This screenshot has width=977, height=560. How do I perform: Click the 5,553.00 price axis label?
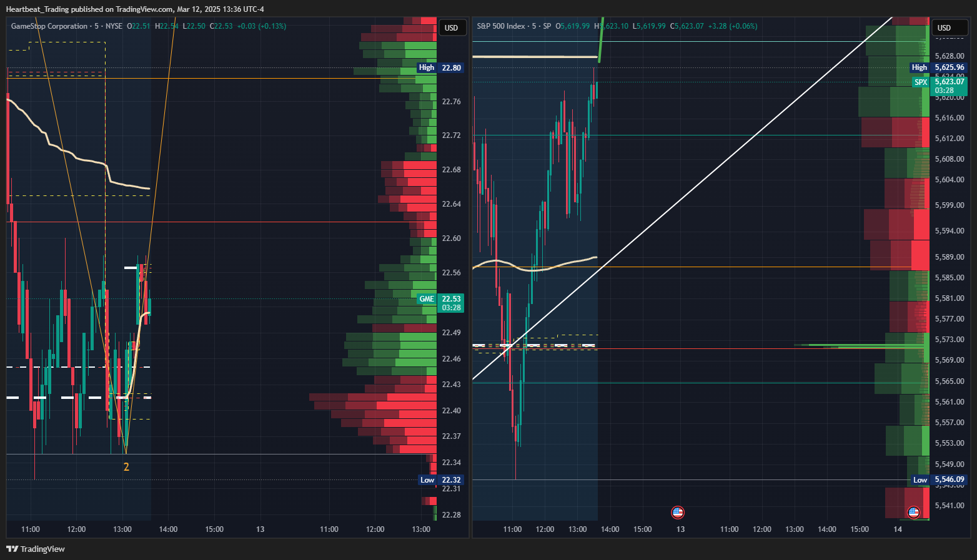pos(950,443)
